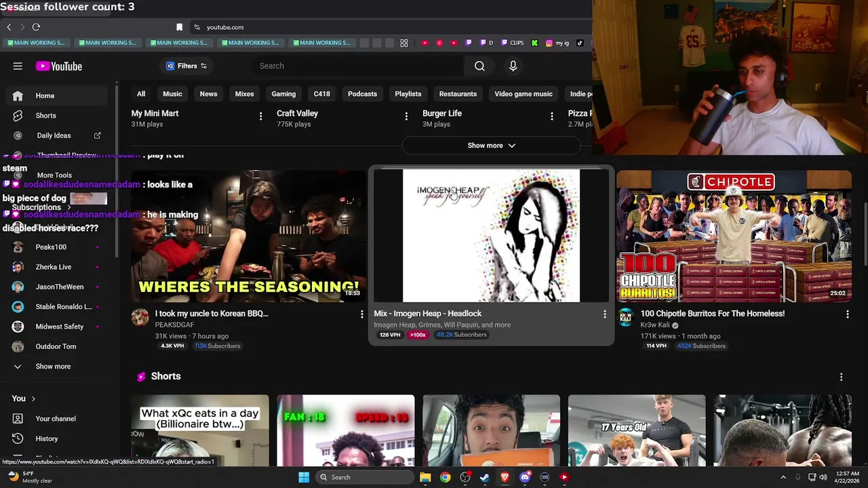Open options for Korean BBQ video

point(361,314)
